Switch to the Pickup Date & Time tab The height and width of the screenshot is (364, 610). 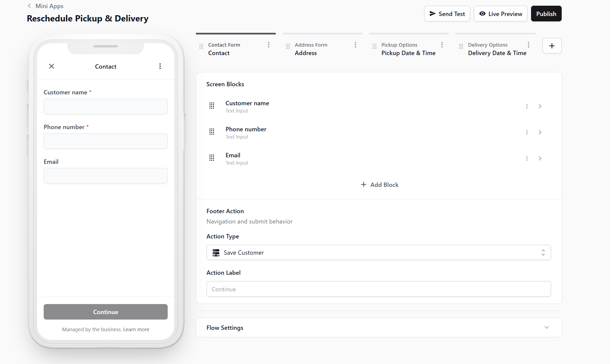tap(408, 53)
